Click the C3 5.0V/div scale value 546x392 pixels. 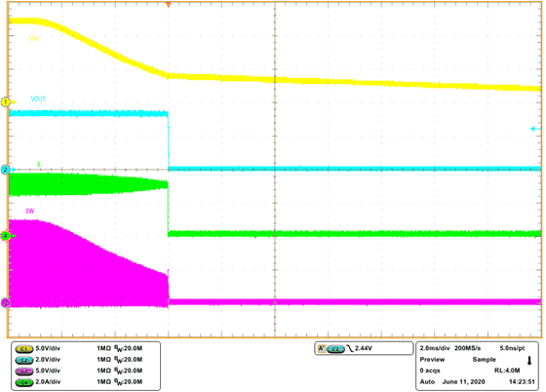(48, 371)
